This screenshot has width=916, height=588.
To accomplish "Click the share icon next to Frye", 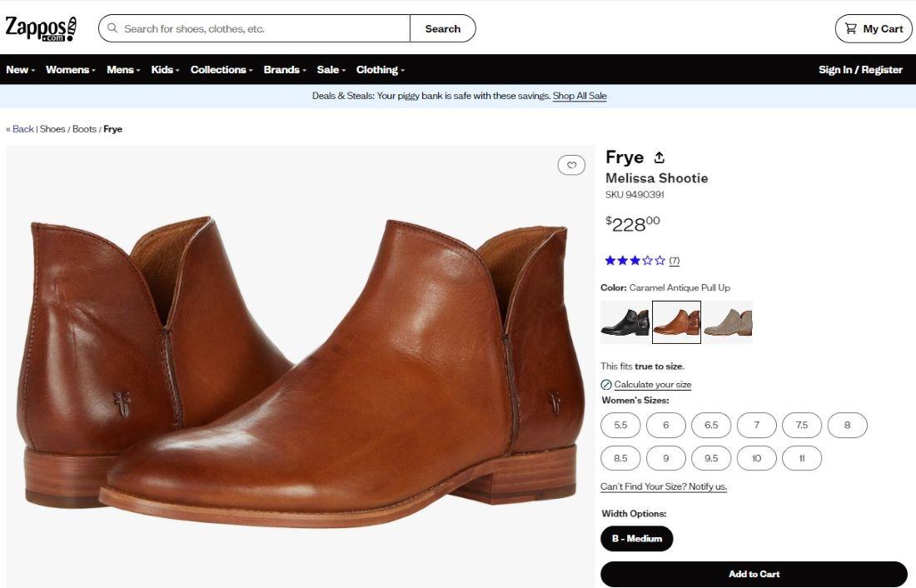I will (x=660, y=157).
